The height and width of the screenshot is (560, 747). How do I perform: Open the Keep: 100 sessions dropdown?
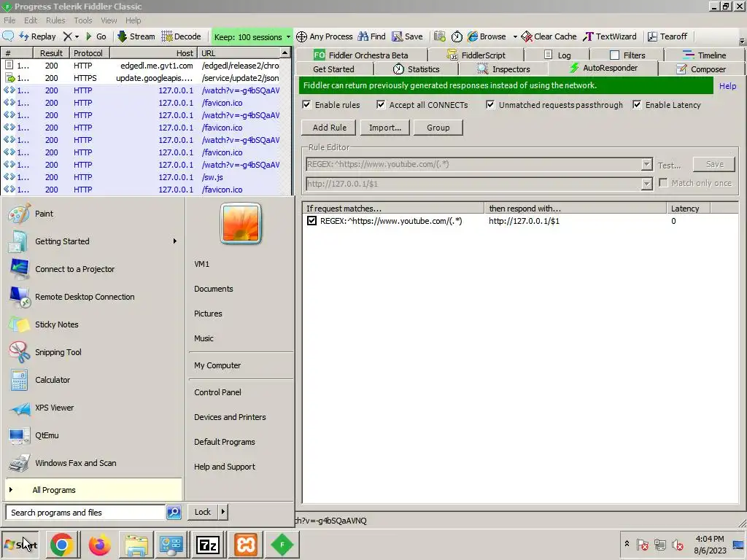(x=252, y=36)
